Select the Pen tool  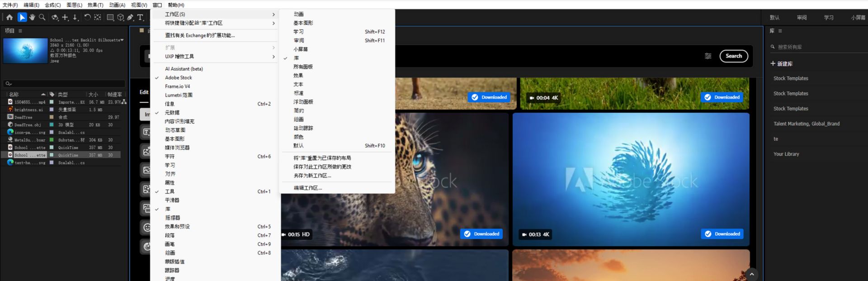(130, 17)
